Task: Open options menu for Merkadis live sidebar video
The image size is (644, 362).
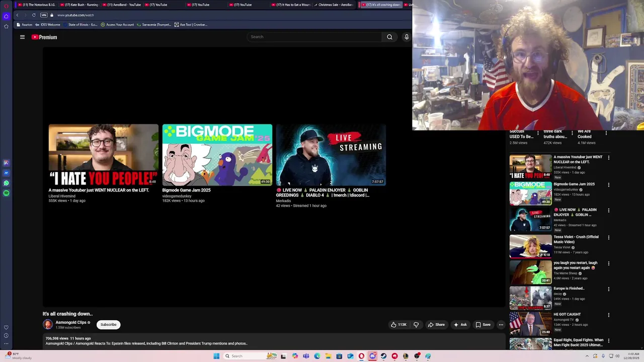Action: (x=608, y=210)
